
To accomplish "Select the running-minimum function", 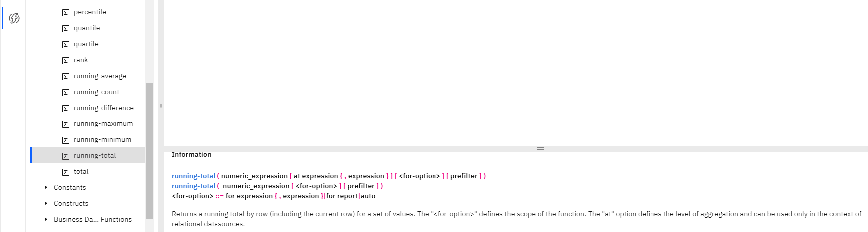I will click(x=102, y=140).
